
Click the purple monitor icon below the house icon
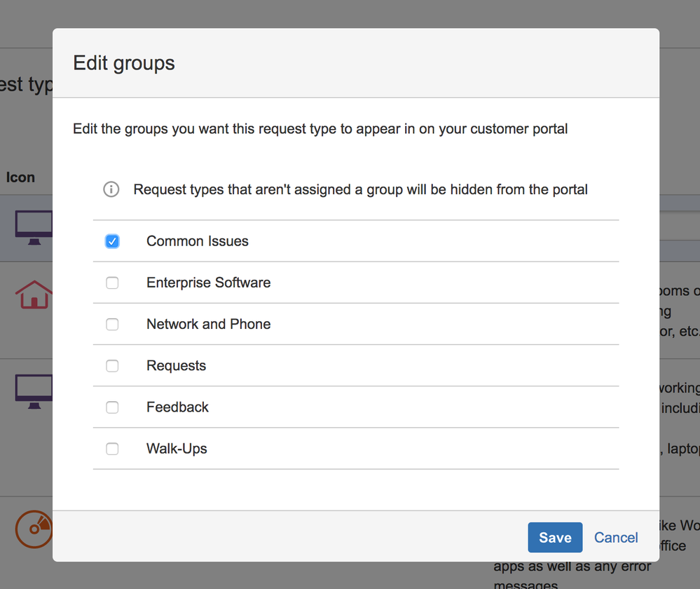pyautogui.click(x=34, y=391)
